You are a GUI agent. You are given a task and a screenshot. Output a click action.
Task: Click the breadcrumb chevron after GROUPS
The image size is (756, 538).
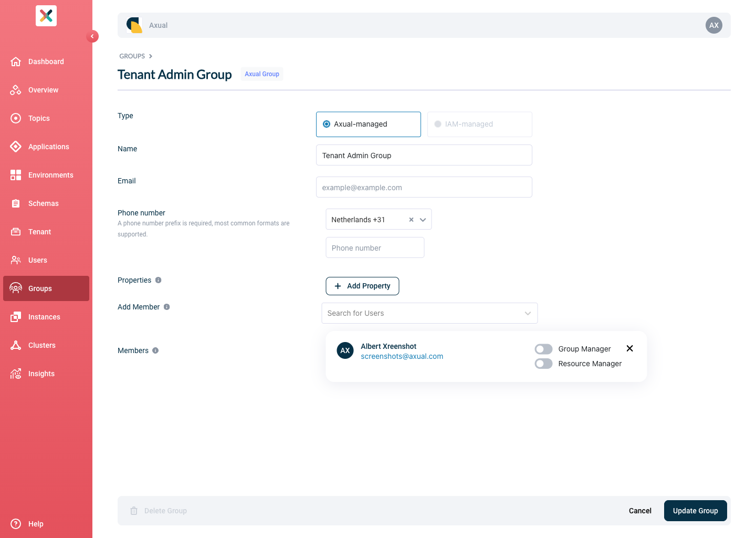(151, 56)
